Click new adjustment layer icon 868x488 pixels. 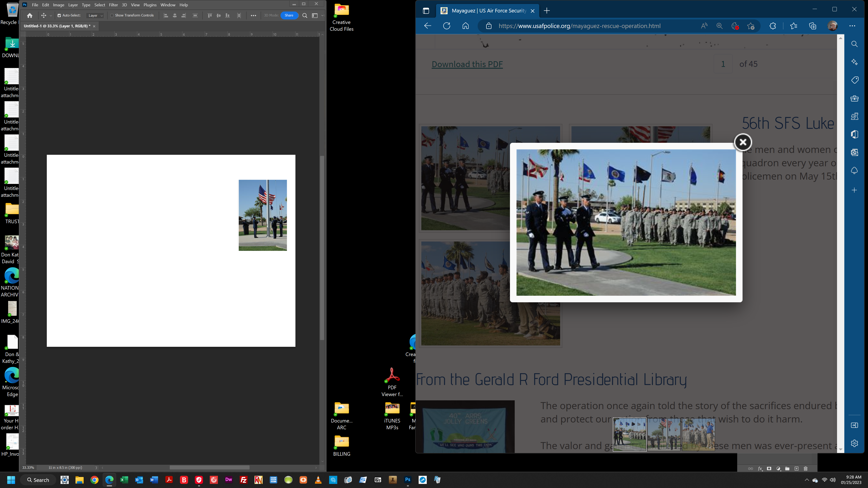pos(778,469)
